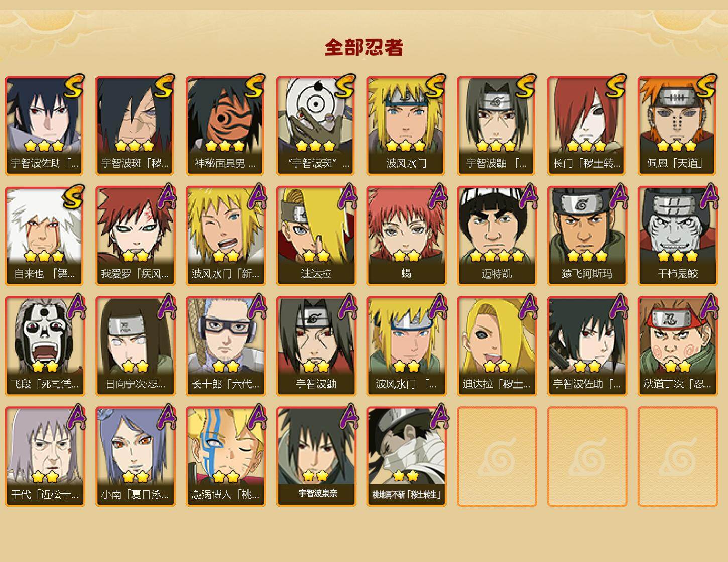
Task: Click the star rating on 长门 card
Action: click(x=587, y=146)
